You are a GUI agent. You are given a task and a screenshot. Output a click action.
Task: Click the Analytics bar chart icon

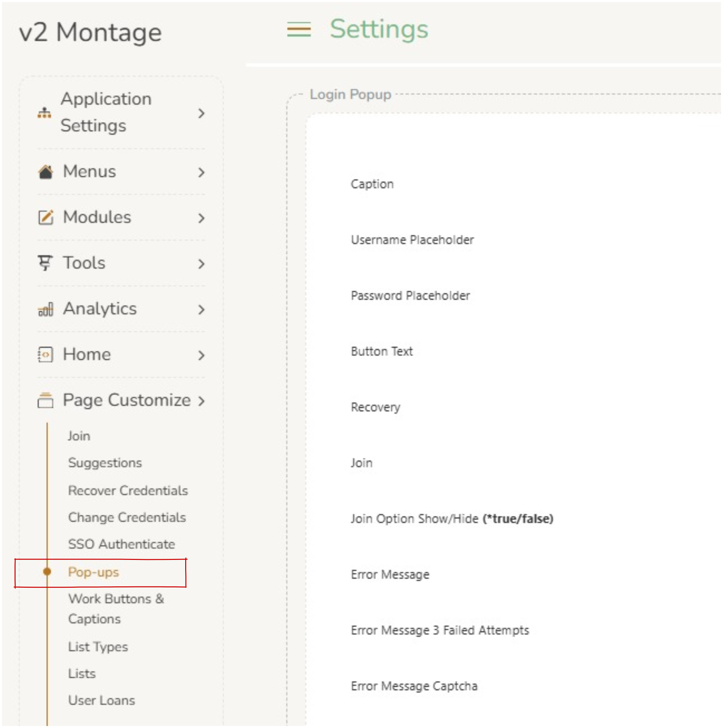pyautogui.click(x=46, y=309)
